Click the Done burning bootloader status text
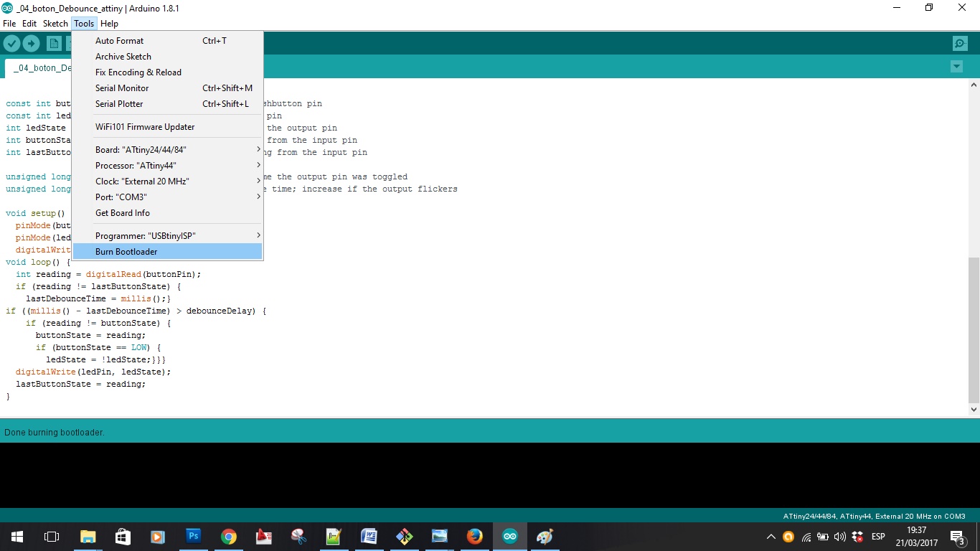The image size is (980, 551). tap(55, 433)
